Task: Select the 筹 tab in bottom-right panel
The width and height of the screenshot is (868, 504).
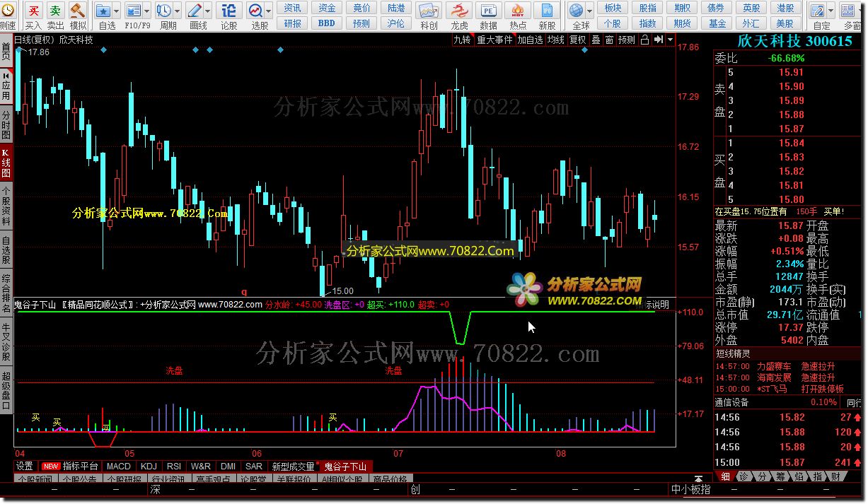Action: pyautogui.click(x=781, y=477)
